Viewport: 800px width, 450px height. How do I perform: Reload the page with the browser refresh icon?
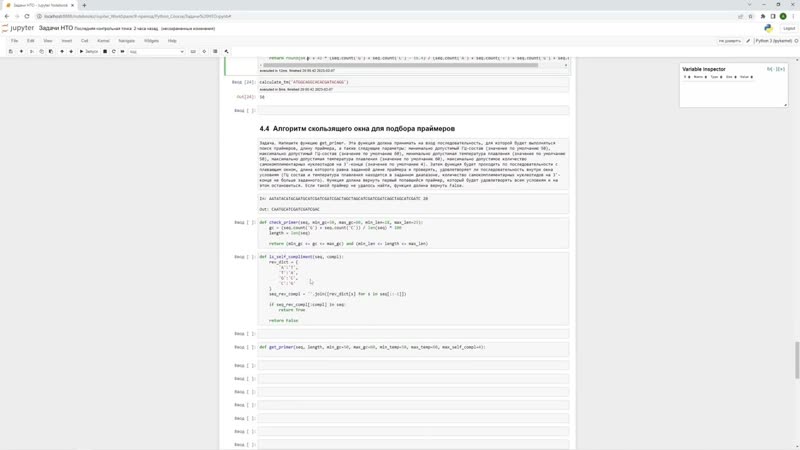tap(27, 16)
